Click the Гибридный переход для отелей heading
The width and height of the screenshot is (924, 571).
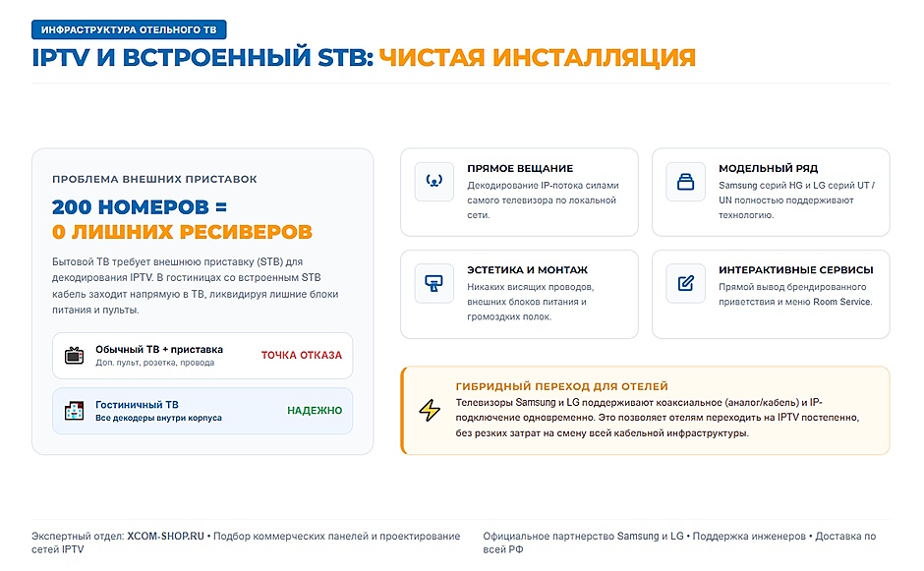561,386
